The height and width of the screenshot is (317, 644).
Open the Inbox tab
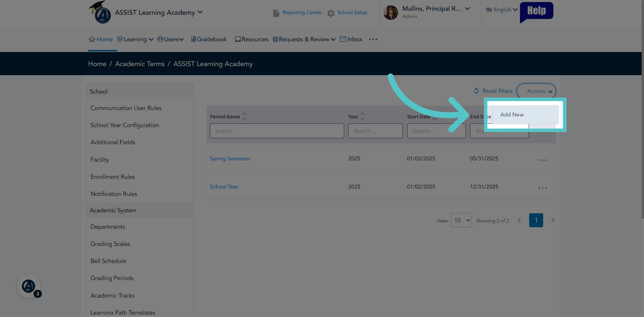(x=351, y=39)
